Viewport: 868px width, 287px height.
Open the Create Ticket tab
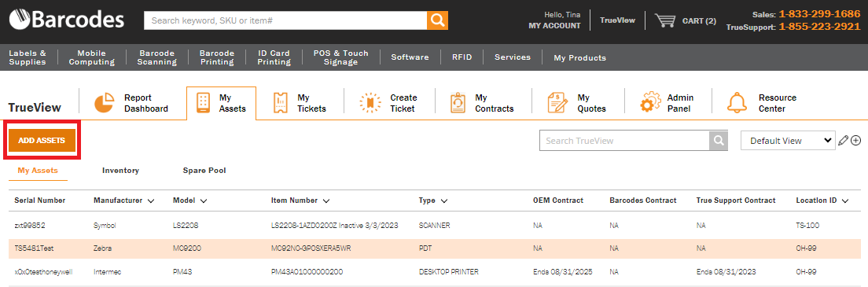point(389,103)
